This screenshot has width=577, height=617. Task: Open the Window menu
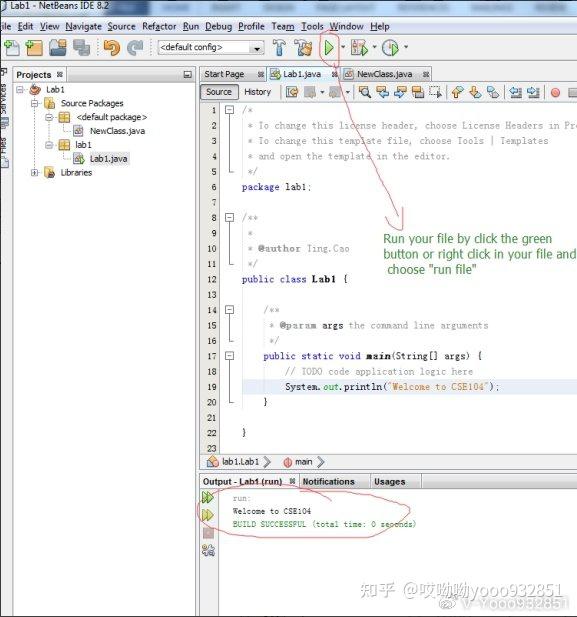coord(346,27)
